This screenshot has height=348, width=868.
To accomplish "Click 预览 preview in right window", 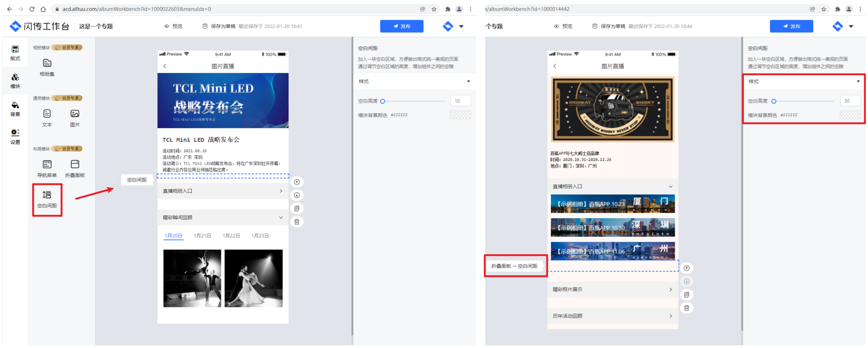I will click(563, 26).
